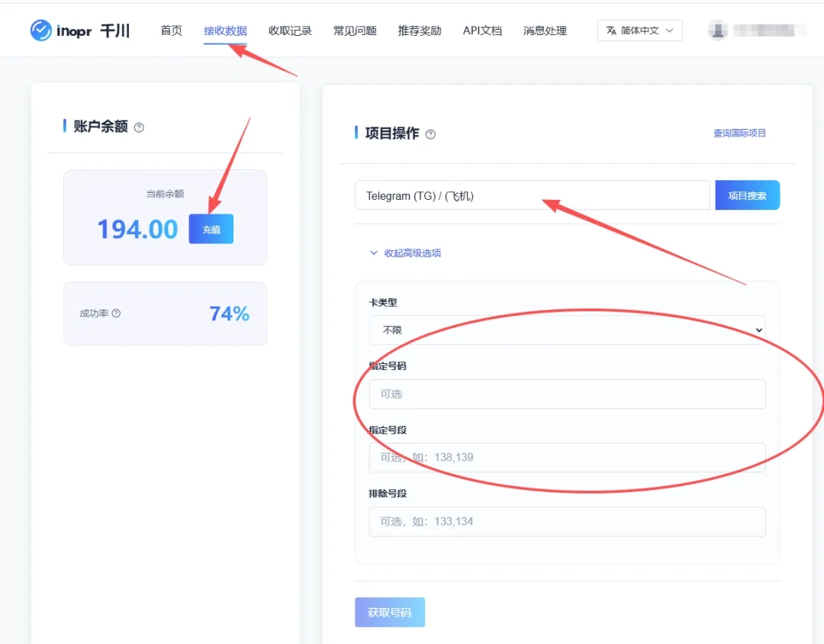Open the 接收数据 tab
Image resolution: width=824 pixels, height=644 pixels.
click(225, 31)
